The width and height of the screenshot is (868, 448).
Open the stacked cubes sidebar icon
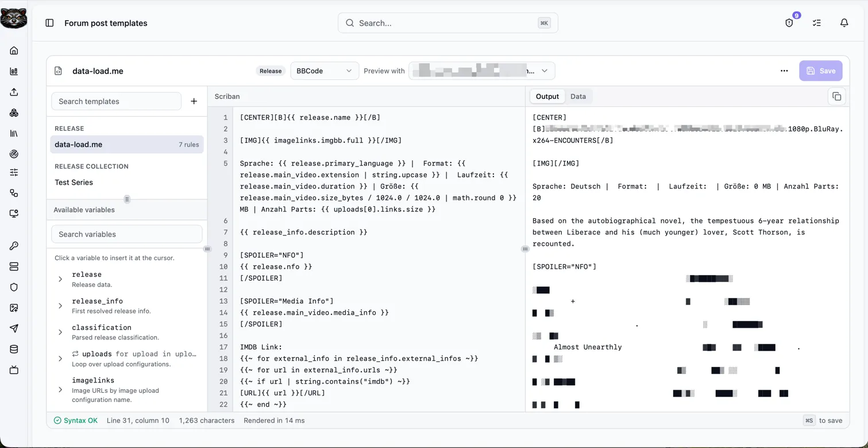14,113
